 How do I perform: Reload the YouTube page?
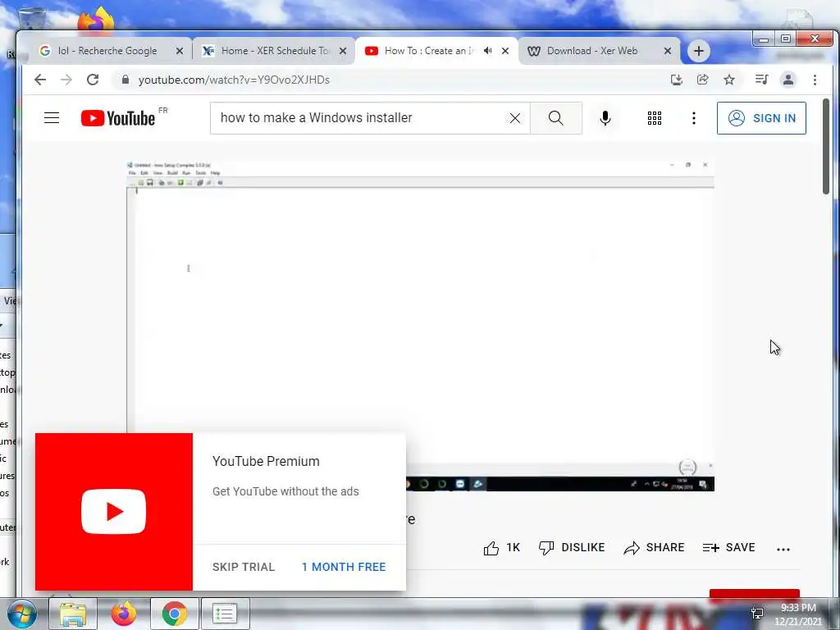click(93, 80)
